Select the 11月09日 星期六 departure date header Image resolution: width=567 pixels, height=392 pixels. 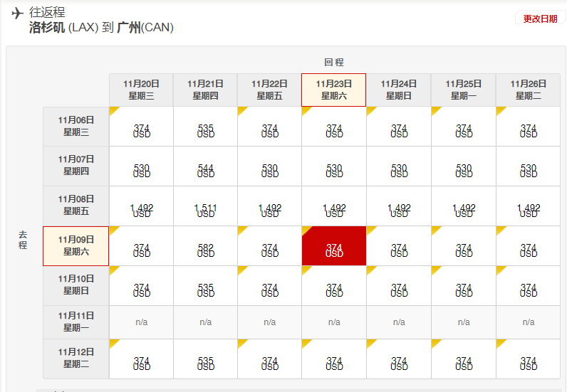tap(76, 246)
